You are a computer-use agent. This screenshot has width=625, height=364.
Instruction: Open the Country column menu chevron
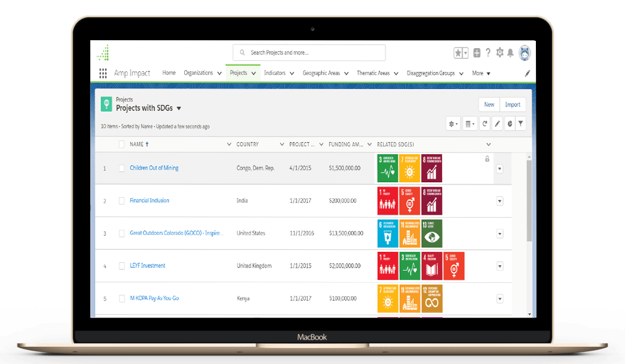point(282,144)
